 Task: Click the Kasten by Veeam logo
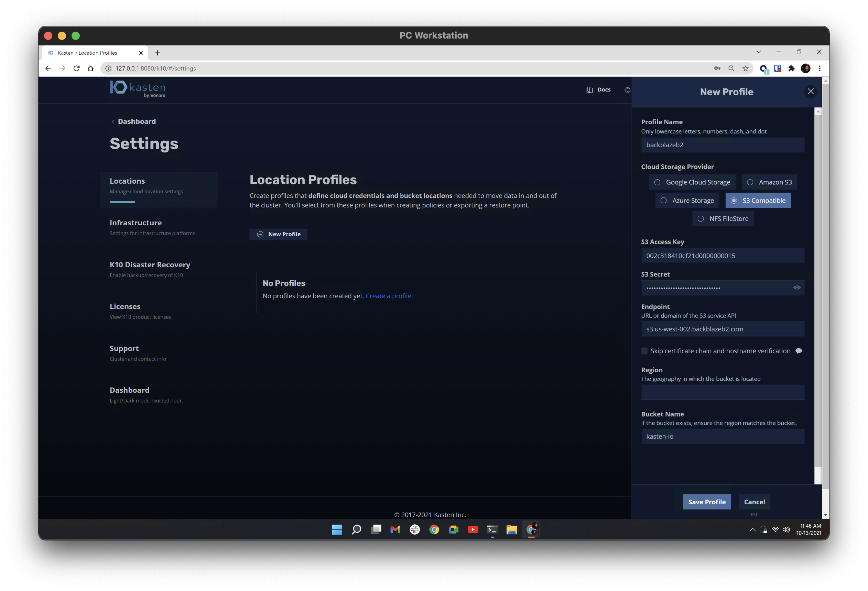(x=138, y=89)
